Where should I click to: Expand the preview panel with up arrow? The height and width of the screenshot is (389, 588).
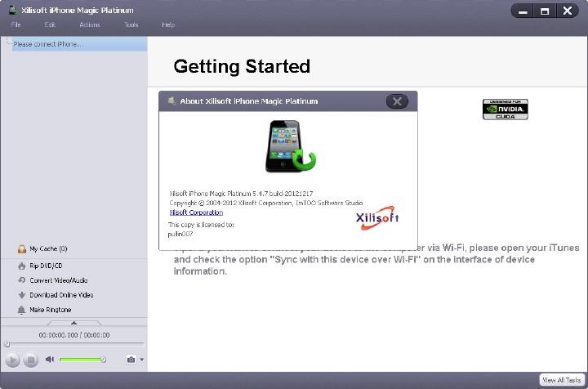pos(73,324)
